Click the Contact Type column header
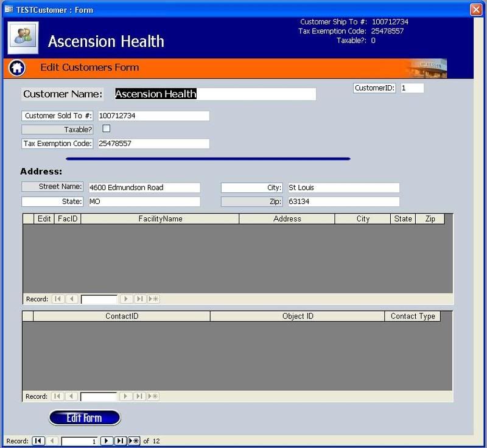Image resolution: width=487 pixels, height=448 pixels. [x=413, y=316]
